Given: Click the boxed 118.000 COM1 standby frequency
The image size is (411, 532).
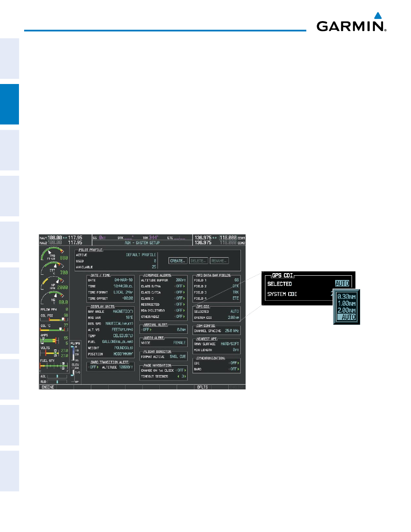Looking at the screenshot, I should point(228,238).
